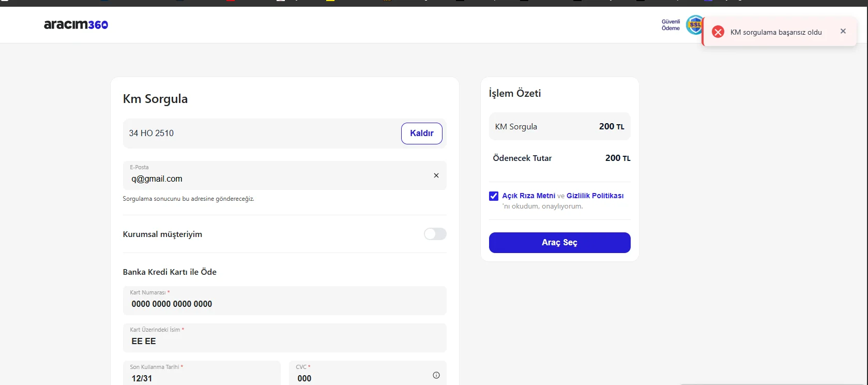This screenshot has width=868, height=385.
Task: Click the KM Sorgula 200 TL summary row
Action: click(559, 126)
